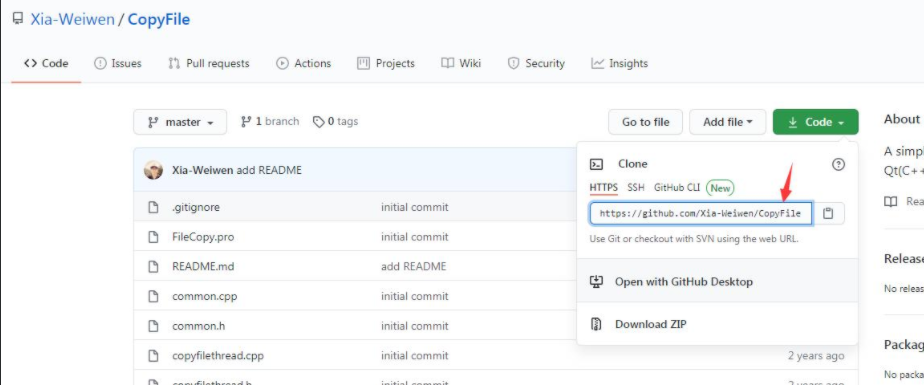Image resolution: width=924 pixels, height=385 pixels.
Task: Click the repository icon beside Xia-Weiwen
Action: click(18, 19)
